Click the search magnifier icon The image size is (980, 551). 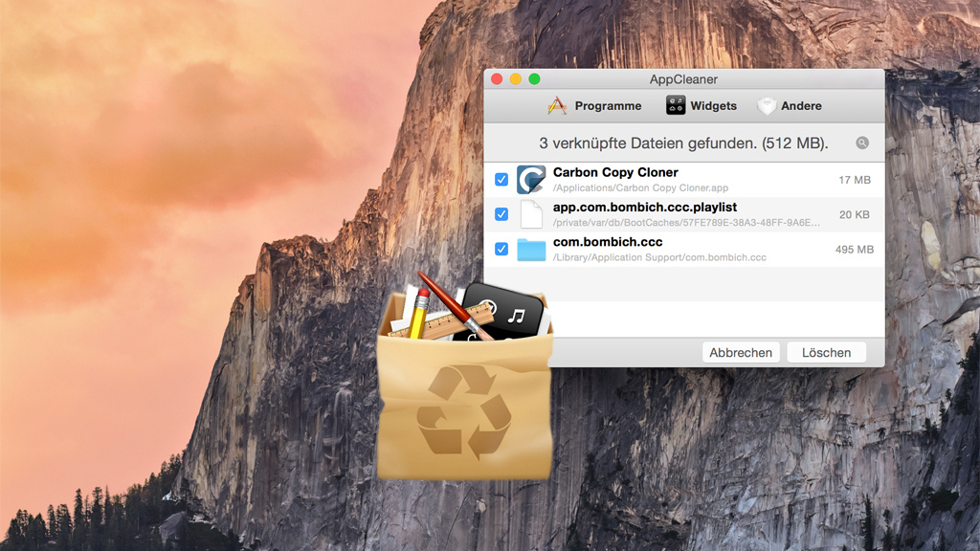click(x=862, y=143)
